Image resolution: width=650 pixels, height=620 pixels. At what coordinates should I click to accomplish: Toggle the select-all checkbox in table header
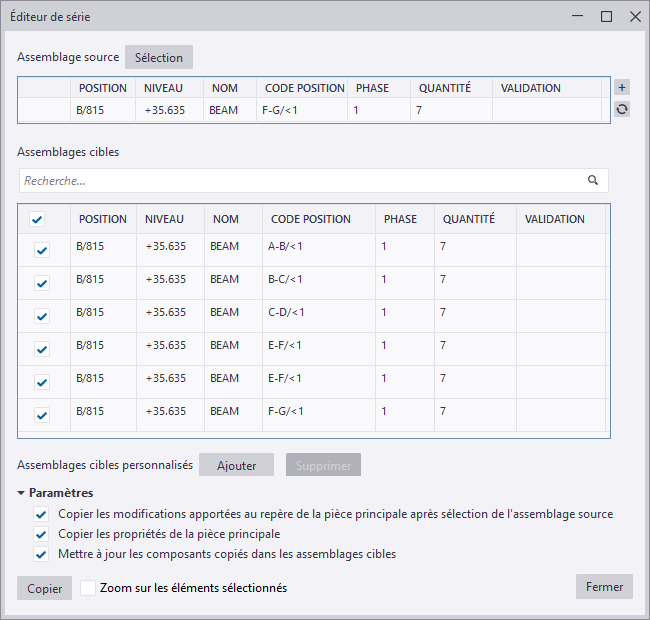[x=37, y=220]
